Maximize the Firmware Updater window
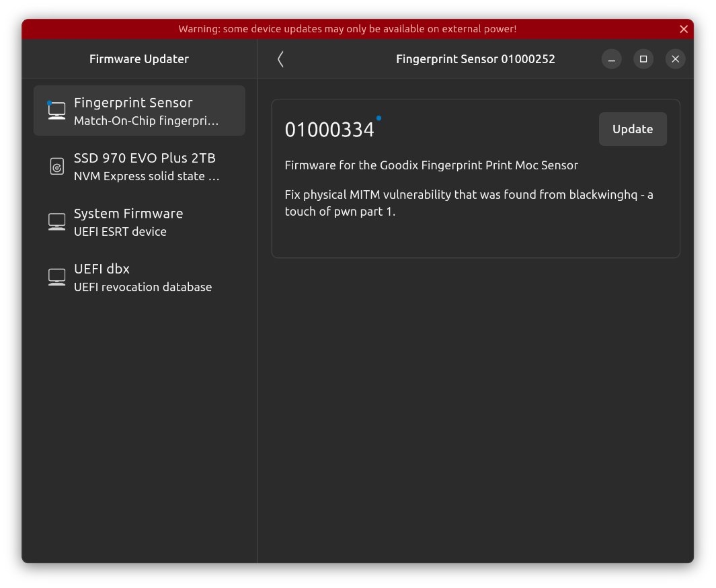Image resolution: width=716 pixels, height=588 pixels. pos(643,59)
